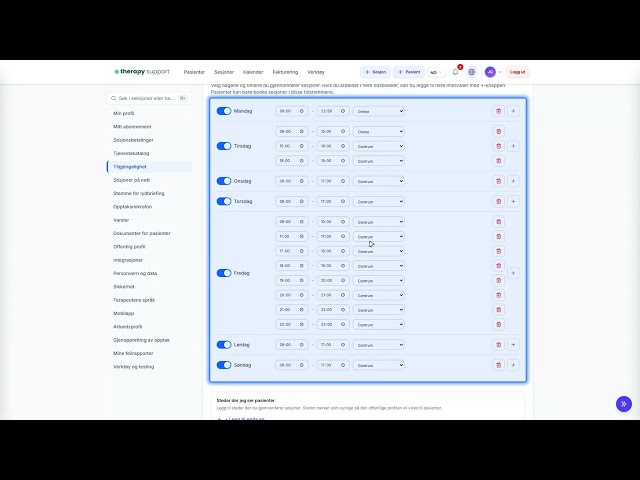Open Søndag's Centrum location dropdown
This screenshot has width=640, height=480.
point(379,365)
